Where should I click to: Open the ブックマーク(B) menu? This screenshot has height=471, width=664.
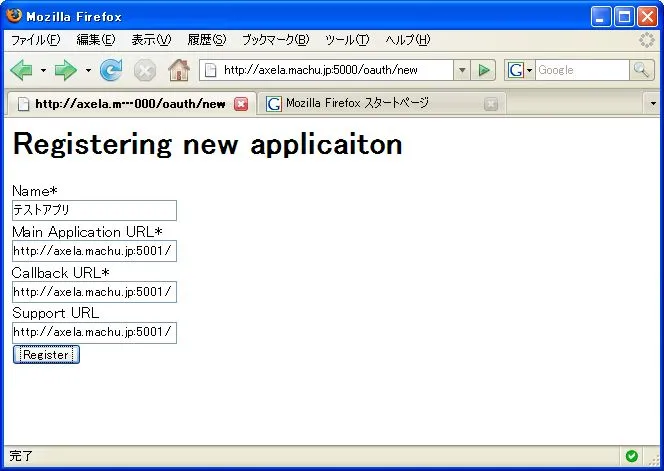pos(276,40)
